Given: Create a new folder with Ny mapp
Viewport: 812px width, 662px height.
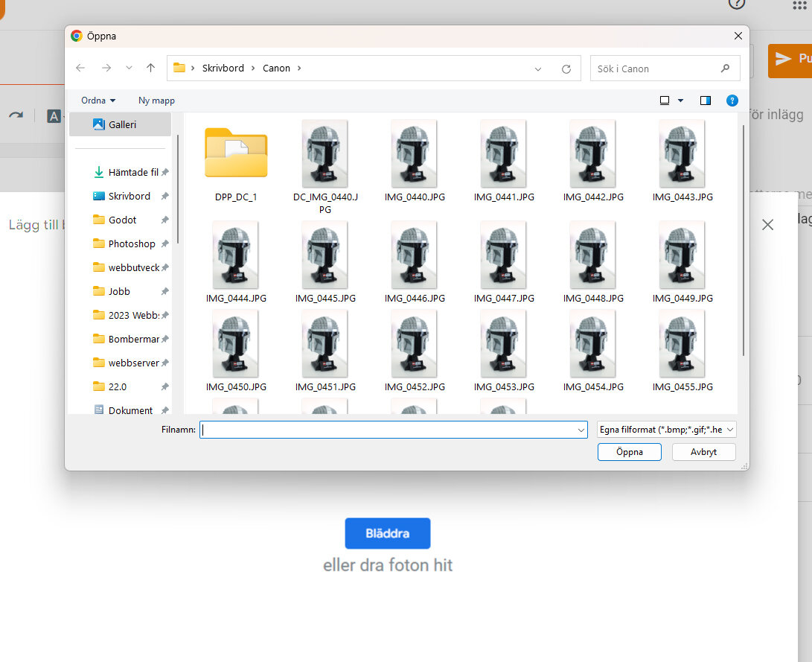Looking at the screenshot, I should click(x=156, y=101).
